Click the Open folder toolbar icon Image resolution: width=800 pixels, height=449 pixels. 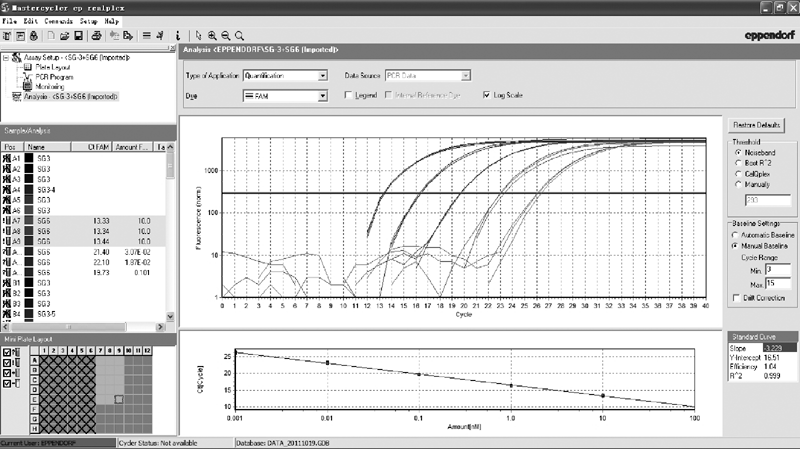[x=64, y=36]
